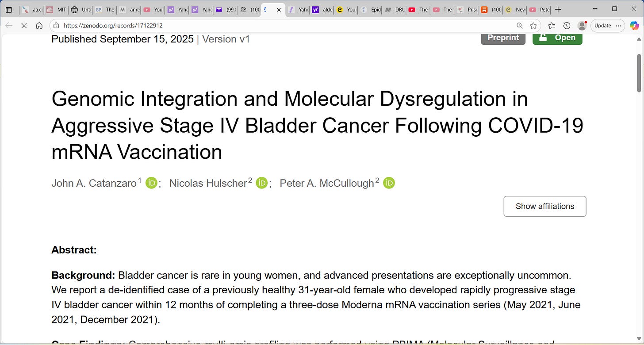Open the tab actions menu icon
Viewport: 644px width, 345px height.
pos(9,9)
